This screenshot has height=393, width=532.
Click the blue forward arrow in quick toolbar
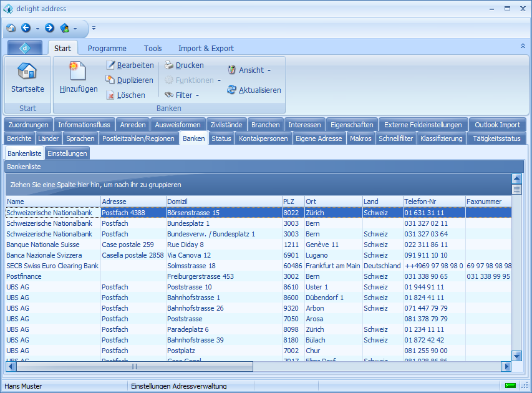click(x=49, y=28)
